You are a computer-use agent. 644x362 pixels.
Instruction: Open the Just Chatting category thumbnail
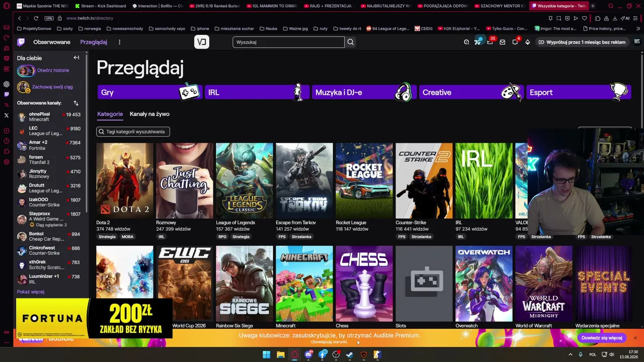click(x=185, y=180)
